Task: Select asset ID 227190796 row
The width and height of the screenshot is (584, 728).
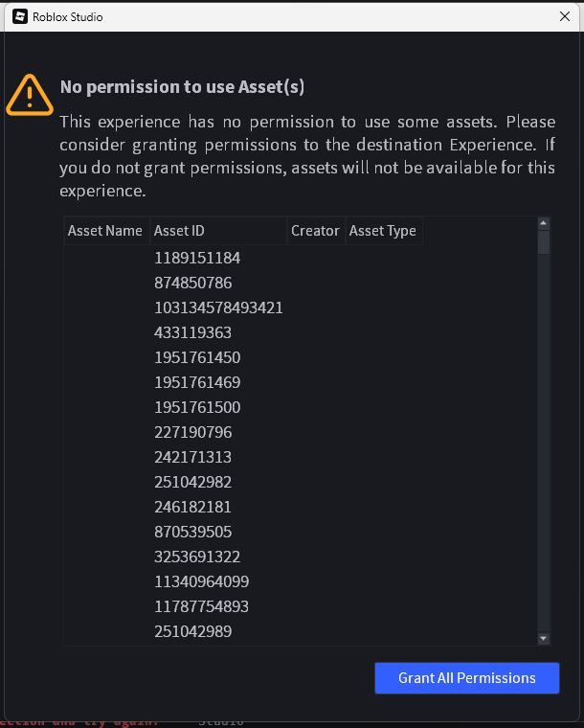Action: tap(193, 433)
